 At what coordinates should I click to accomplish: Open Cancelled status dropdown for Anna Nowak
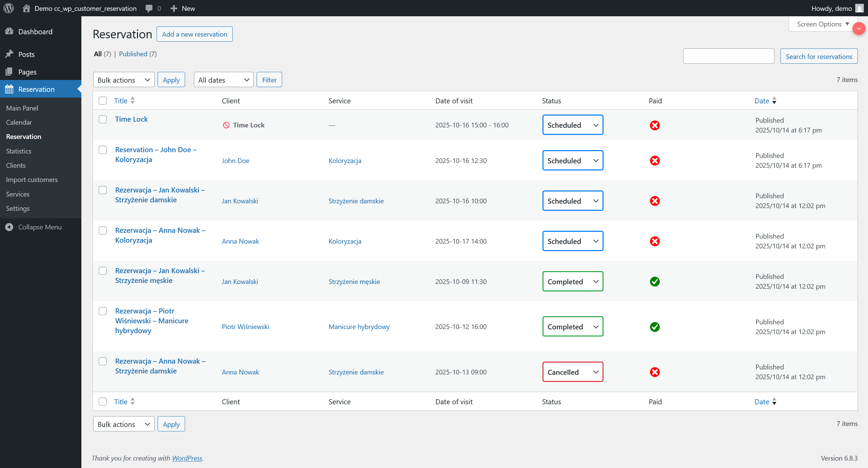573,372
